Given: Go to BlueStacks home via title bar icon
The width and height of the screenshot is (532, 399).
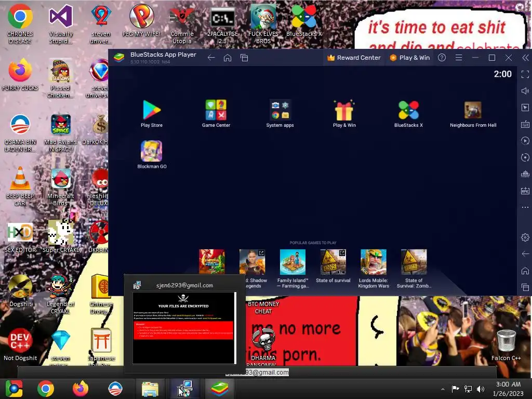Looking at the screenshot, I should [x=228, y=58].
